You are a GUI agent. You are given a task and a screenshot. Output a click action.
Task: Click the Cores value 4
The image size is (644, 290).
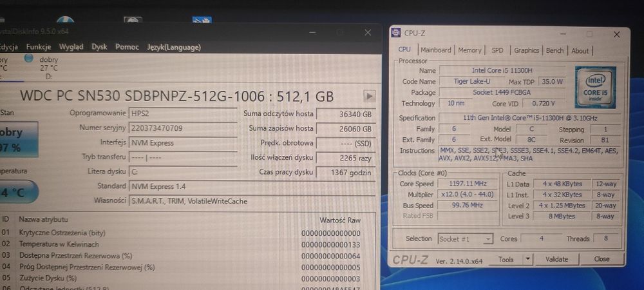click(542, 238)
